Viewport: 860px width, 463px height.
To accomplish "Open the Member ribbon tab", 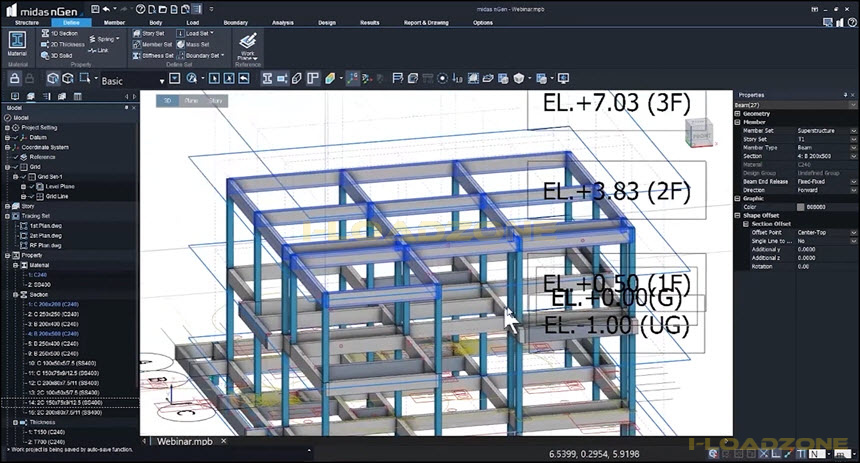I will point(114,22).
